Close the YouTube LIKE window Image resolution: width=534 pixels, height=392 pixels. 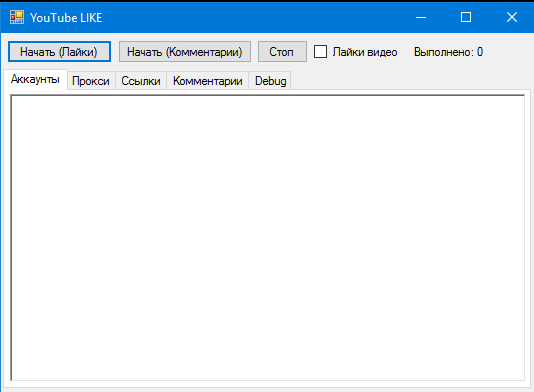point(512,17)
